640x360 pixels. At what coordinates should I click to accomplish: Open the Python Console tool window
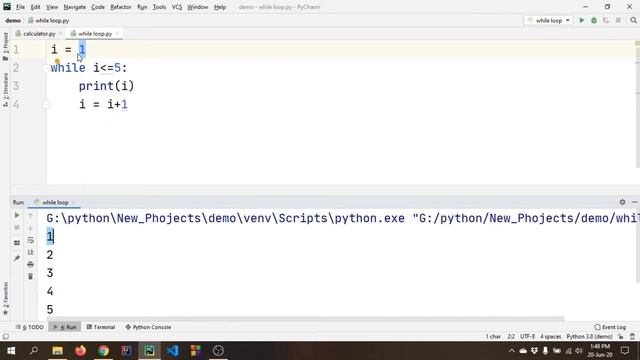pyautogui.click(x=148, y=327)
